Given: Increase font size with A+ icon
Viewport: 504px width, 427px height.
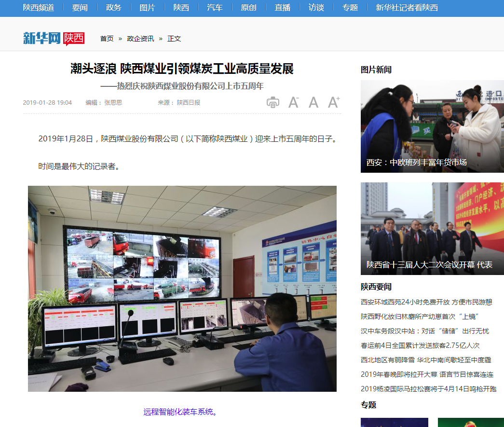Looking at the screenshot, I should point(334,102).
